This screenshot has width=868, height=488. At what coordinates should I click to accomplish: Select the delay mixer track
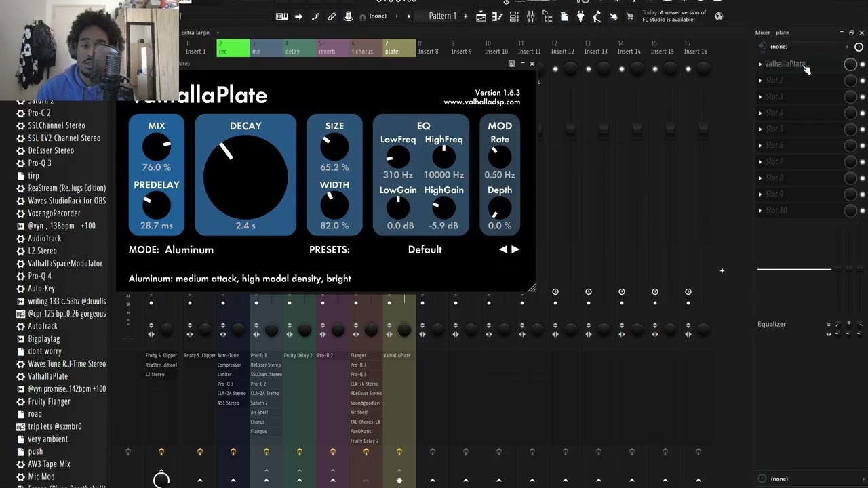[x=300, y=47]
